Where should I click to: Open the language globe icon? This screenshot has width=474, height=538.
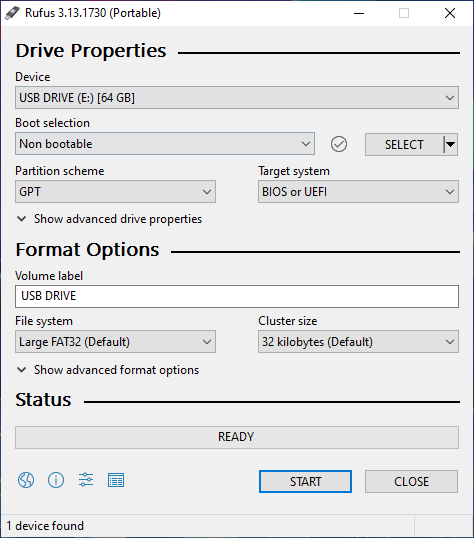point(26,480)
